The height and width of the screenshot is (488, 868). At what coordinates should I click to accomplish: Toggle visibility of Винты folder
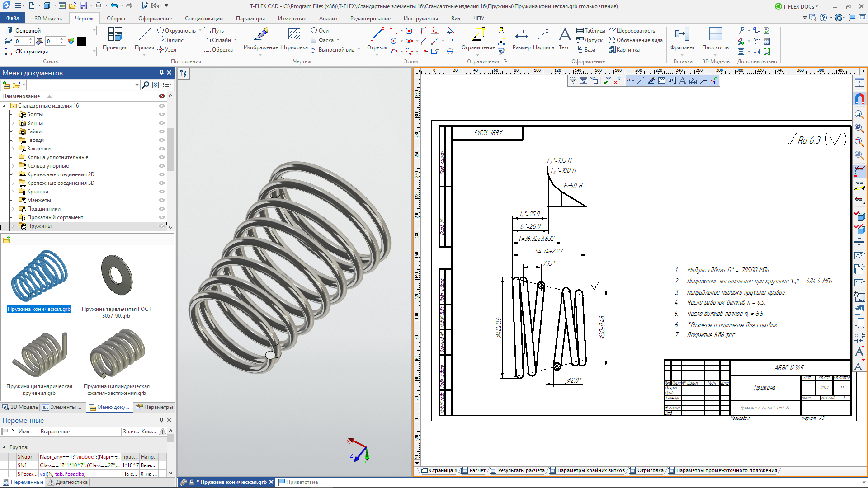(161, 123)
